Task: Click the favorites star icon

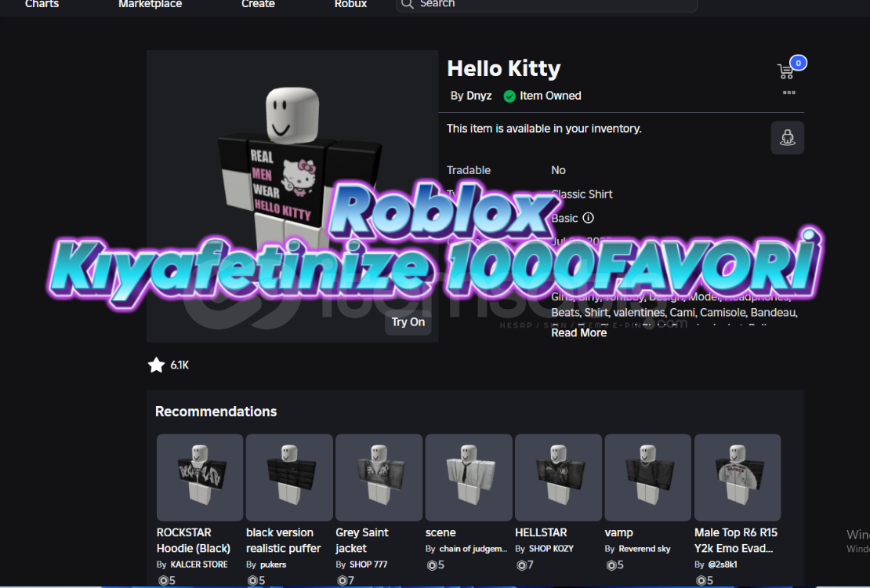Action: coord(157,365)
